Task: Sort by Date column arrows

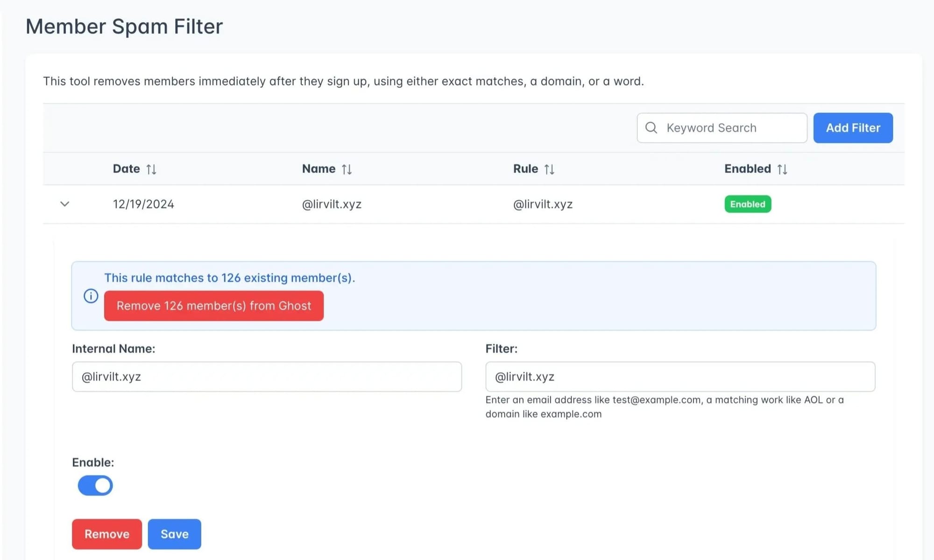Action: [x=151, y=169]
